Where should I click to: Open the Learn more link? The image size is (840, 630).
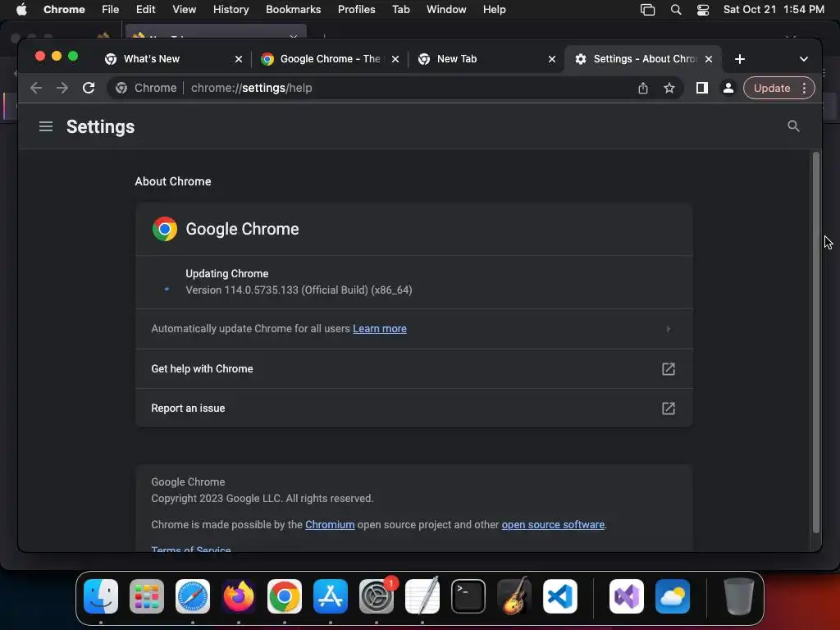pos(379,328)
